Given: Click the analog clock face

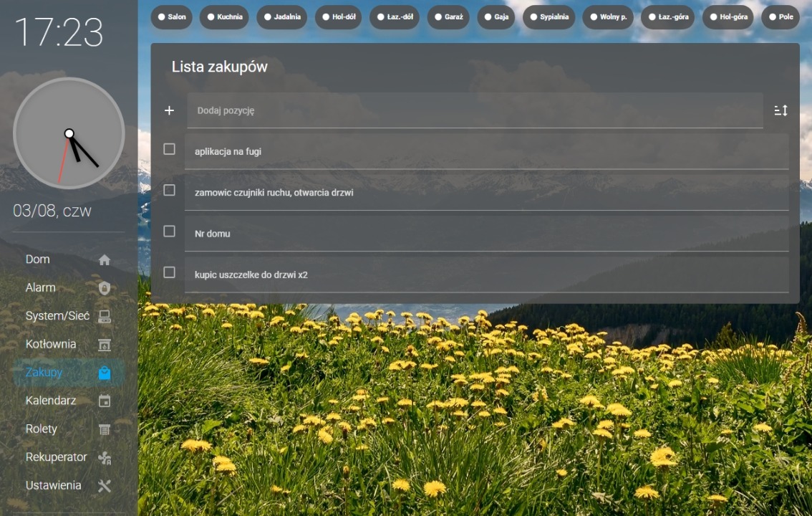Looking at the screenshot, I should [x=69, y=133].
